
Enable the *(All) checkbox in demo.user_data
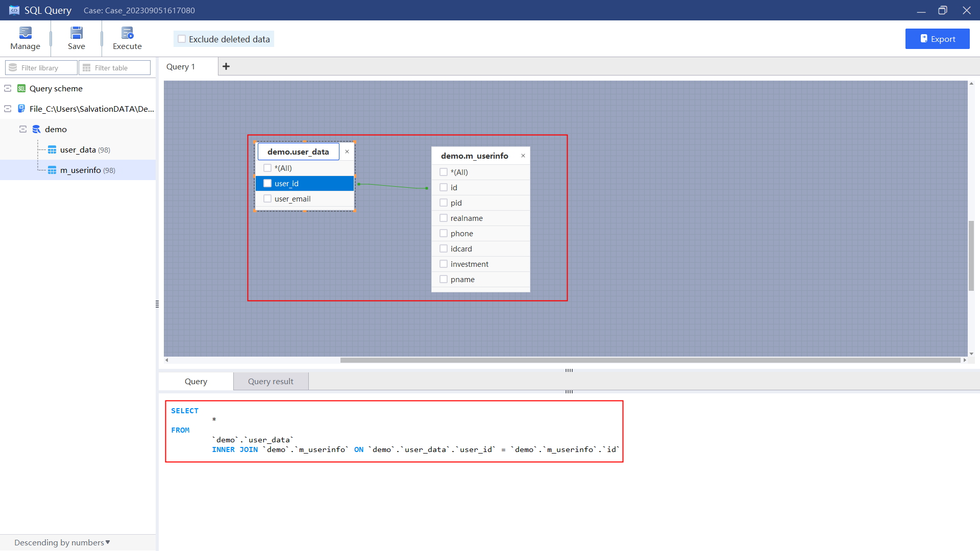(x=267, y=167)
